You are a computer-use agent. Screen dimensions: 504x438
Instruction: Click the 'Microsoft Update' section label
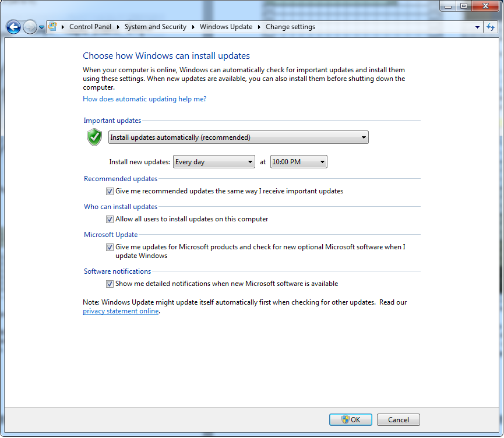111,235
